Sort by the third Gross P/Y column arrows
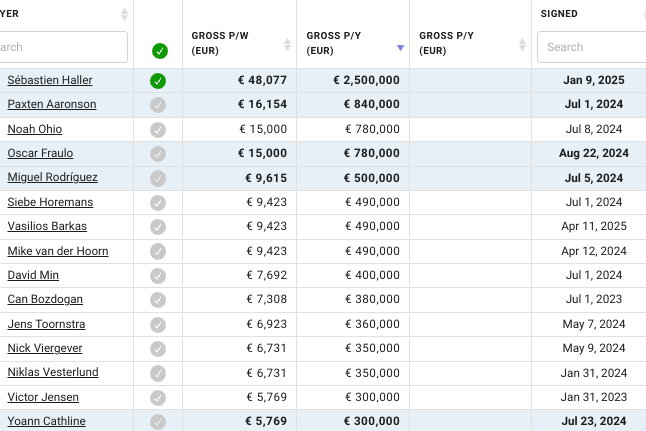 coord(522,44)
